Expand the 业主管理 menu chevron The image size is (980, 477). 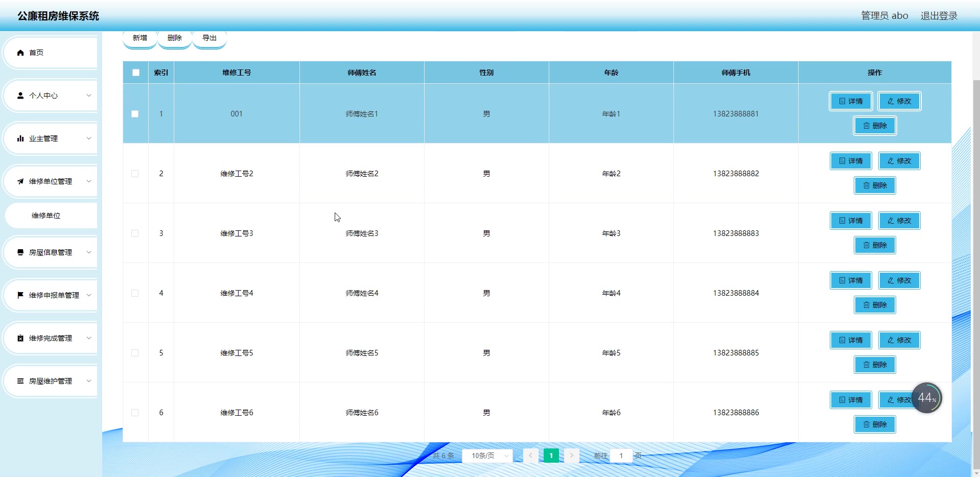point(89,138)
